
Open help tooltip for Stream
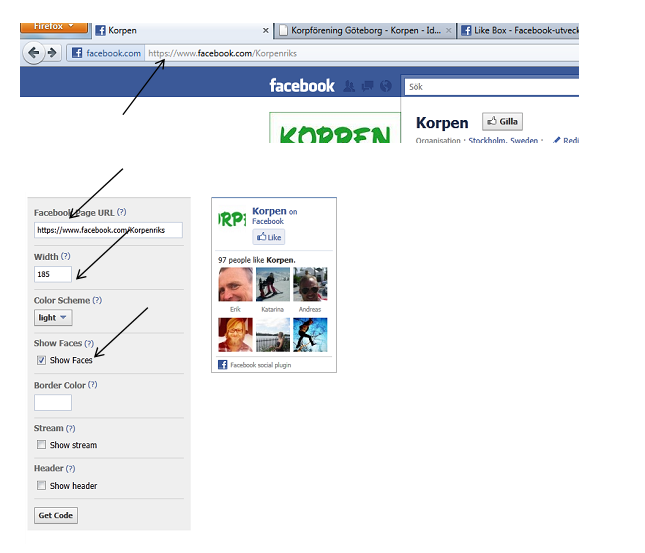pyautogui.click(x=70, y=428)
